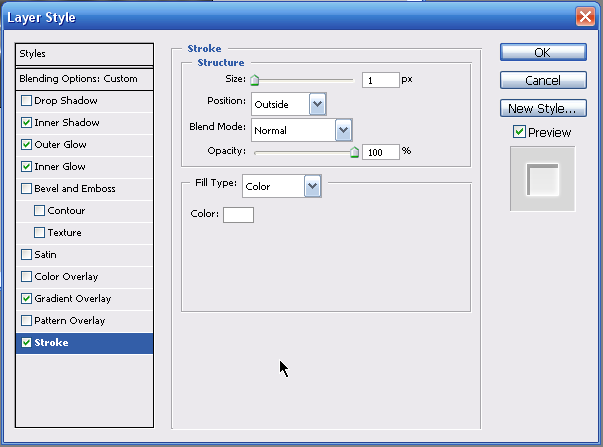Select Blending Options: Custom
The height and width of the screenshot is (447, 603).
pyautogui.click(x=85, y=79)
